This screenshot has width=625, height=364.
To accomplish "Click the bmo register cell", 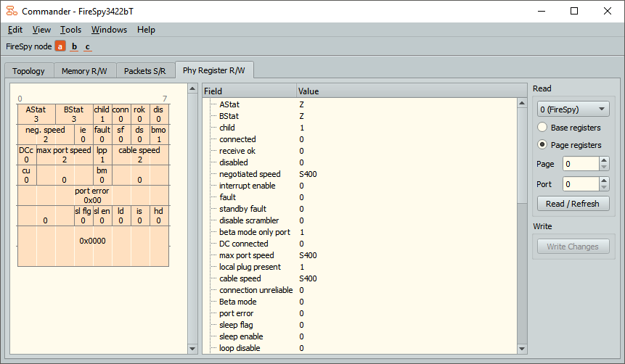I will click(x=159, y=135).
